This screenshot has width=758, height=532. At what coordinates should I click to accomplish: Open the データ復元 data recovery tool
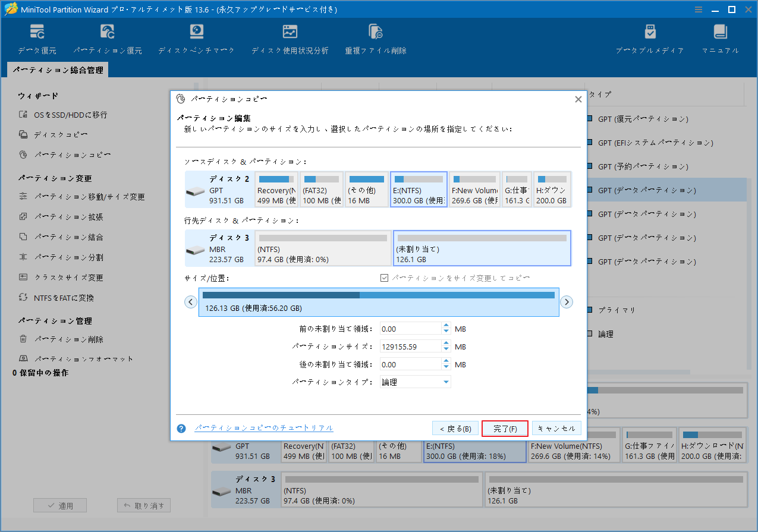point(37,39)
